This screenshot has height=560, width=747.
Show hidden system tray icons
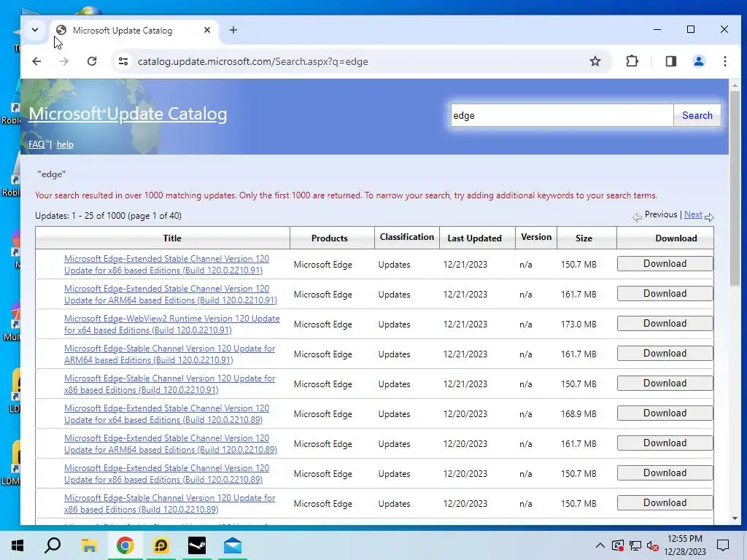(x=600, y=545)
